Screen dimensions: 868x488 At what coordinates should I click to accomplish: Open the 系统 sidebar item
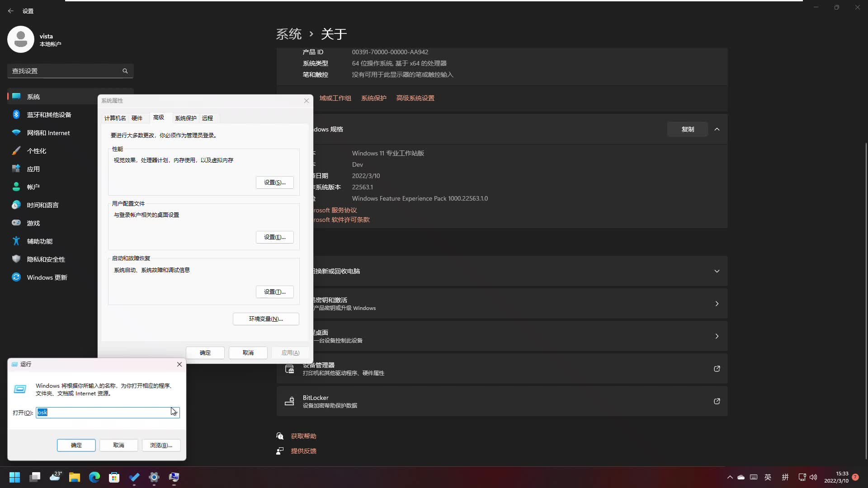pyautogui.click(x=70, y=97)
